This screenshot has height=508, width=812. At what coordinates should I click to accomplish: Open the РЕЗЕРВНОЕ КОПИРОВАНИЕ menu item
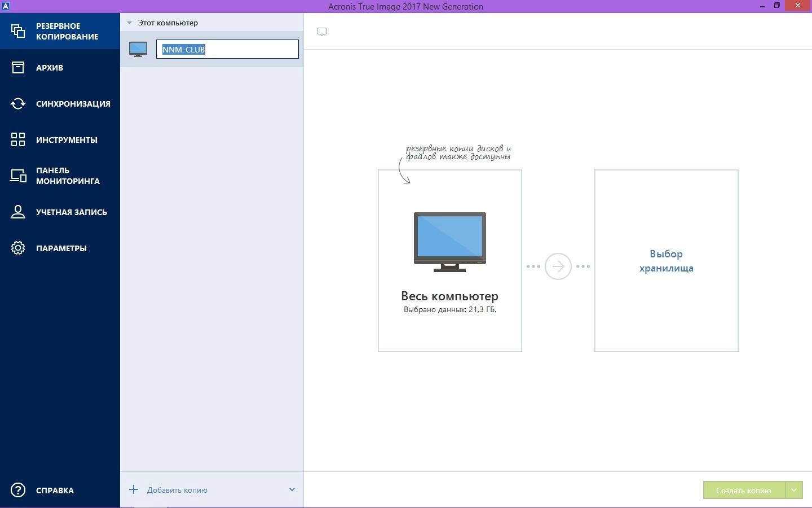tap(60, 31)
